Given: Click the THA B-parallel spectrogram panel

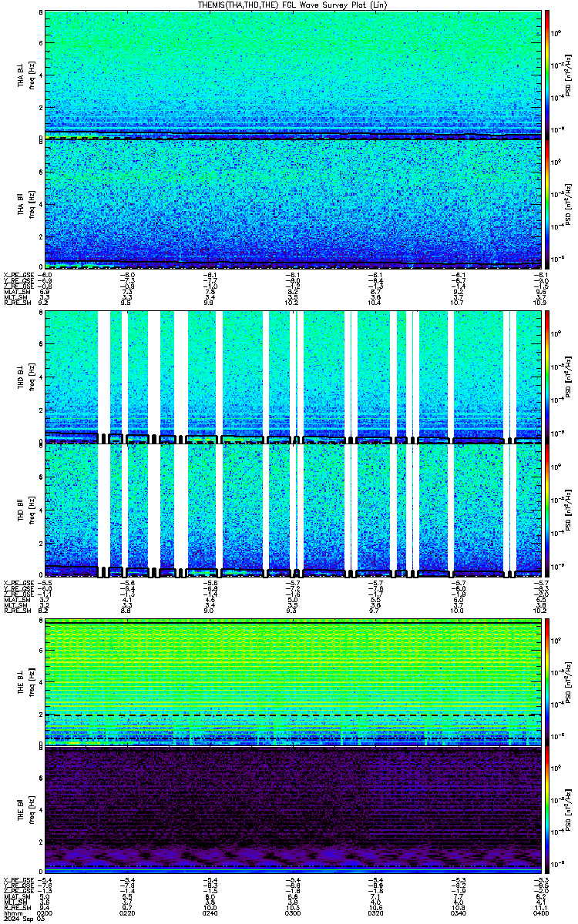Looking at the screenshot, I should pyautogui.click(x=293, y=203).
